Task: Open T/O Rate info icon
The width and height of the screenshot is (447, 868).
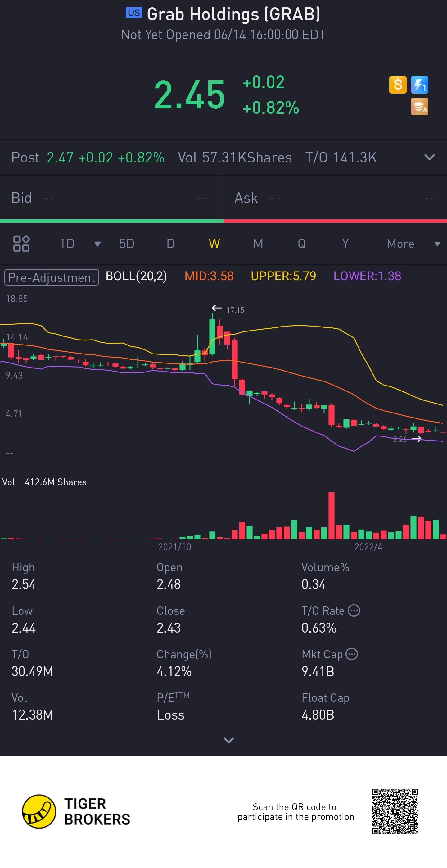Action: coord(354,610)
